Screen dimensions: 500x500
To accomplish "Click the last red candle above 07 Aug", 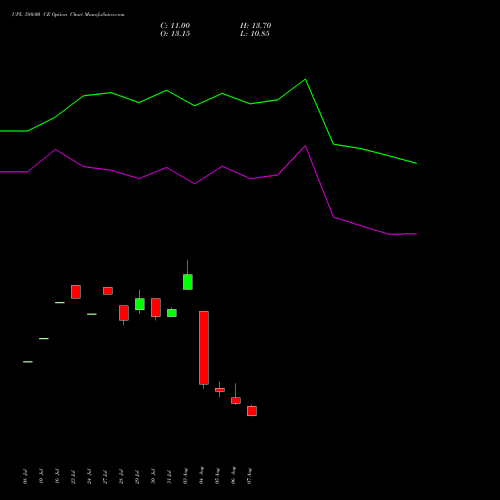I will pyautogui.click(x=252, y=411).
